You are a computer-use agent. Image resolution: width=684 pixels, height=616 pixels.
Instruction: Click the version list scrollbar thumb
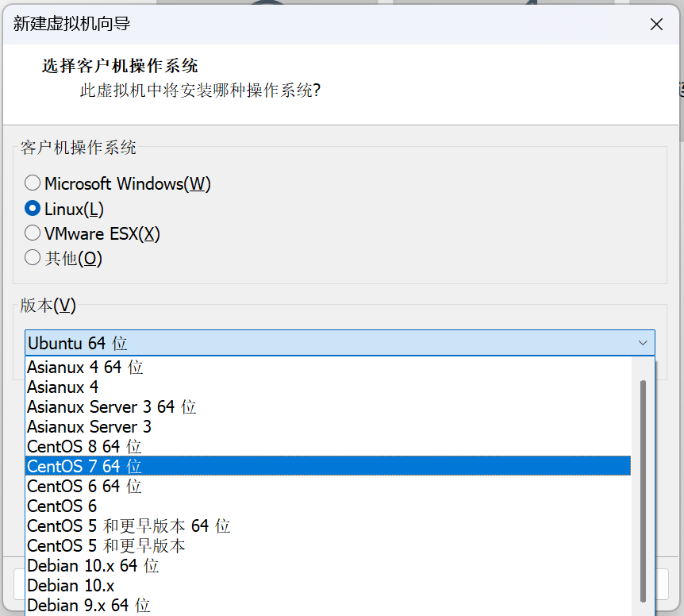click(x=643, y=491)
